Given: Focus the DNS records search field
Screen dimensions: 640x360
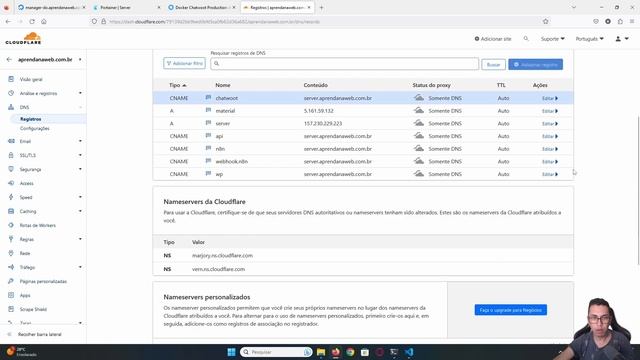Looking at the screenshot, I should click(x=344, y=64).
